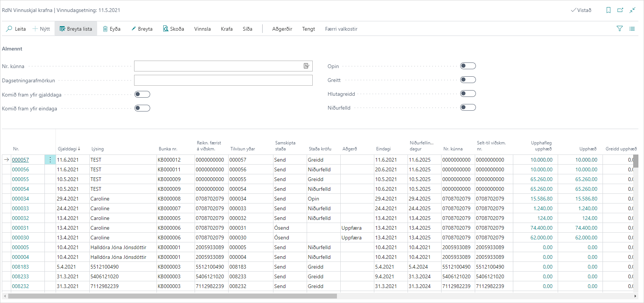Delete record using Eyða
Image resolution: width=644 pixels, height=303 pixels.
click(x=112, y=29)
